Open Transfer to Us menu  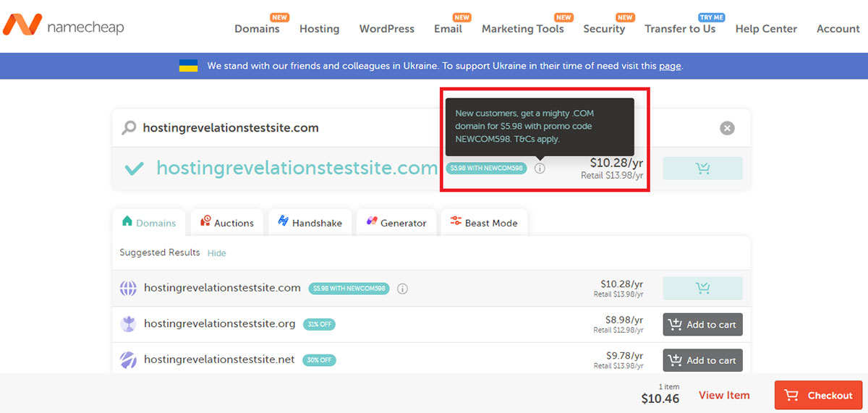(x=680, y=29)
